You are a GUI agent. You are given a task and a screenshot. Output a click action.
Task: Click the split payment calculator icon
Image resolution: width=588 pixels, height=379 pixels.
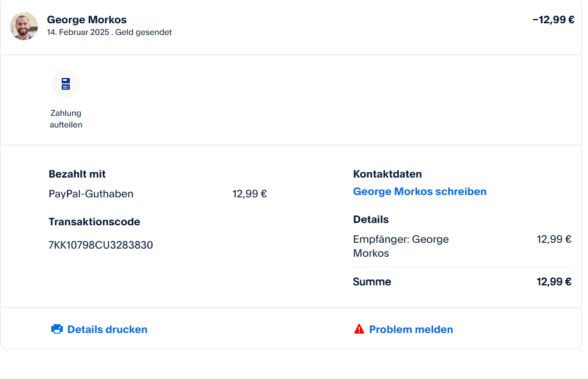[x=66, y=84]
